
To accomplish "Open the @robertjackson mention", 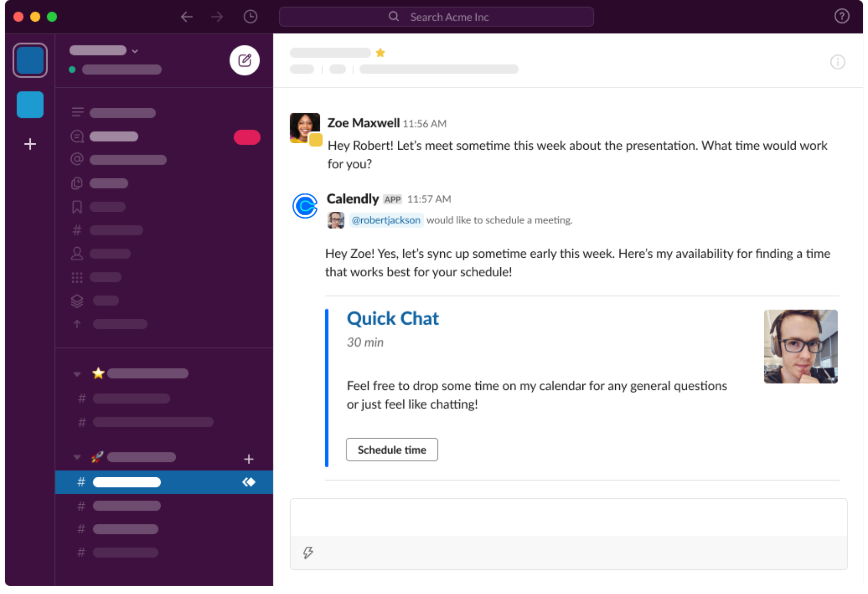I will pyautogui.click(x=386, y=220).
